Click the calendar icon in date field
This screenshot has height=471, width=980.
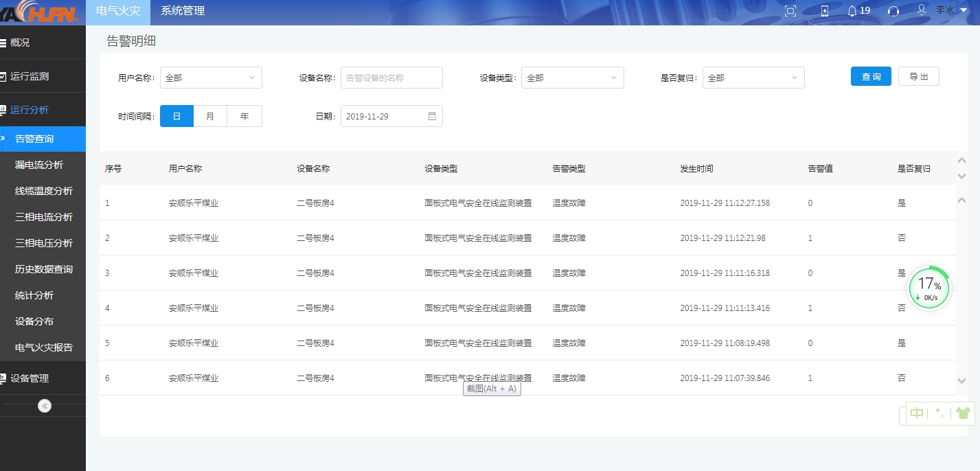[432, 116]
